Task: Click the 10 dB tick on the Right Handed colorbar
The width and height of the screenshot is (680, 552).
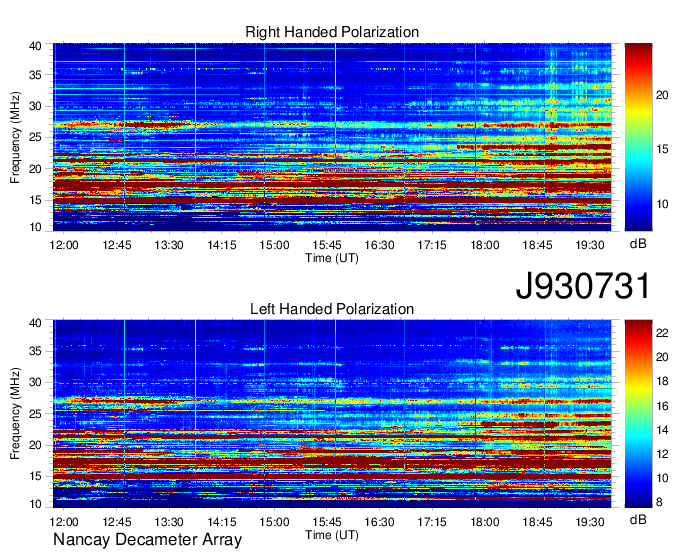Action: pyautogui.click(x=662, y=204)
